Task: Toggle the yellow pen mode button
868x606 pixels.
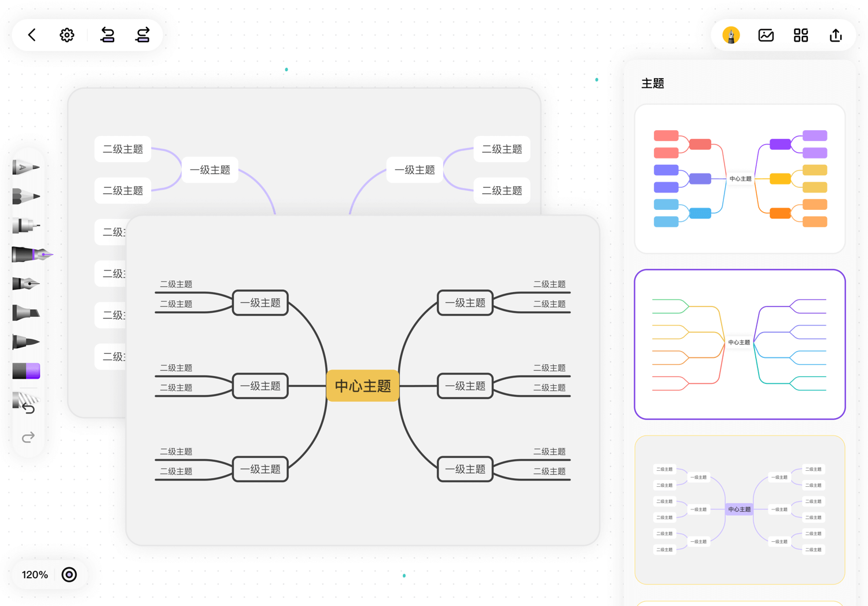Action: point(731,35)
